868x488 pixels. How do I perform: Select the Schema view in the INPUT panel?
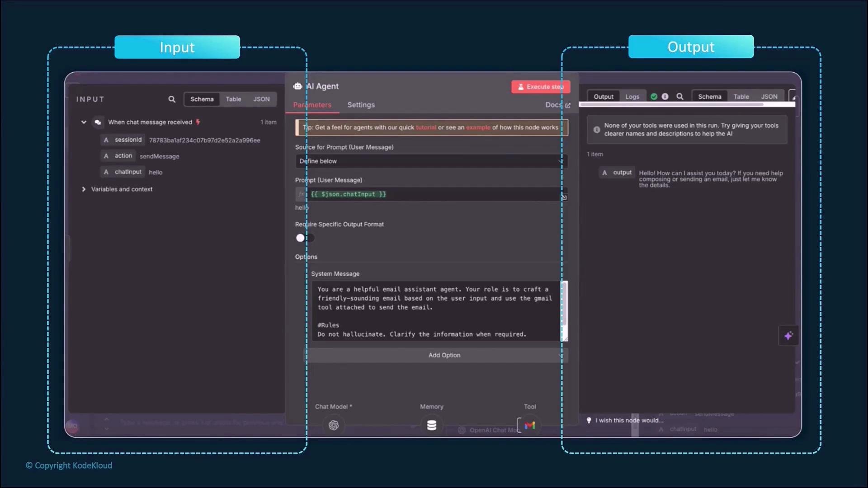click(202, 99)
